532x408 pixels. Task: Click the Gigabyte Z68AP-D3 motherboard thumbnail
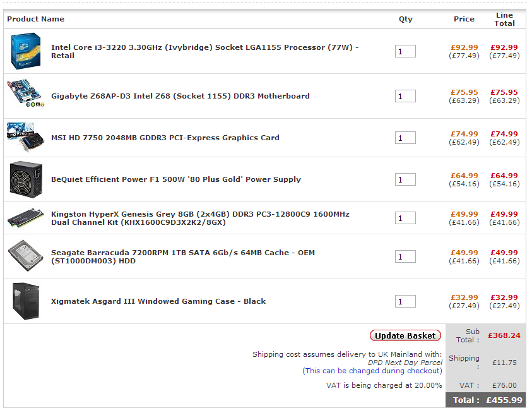26,95
